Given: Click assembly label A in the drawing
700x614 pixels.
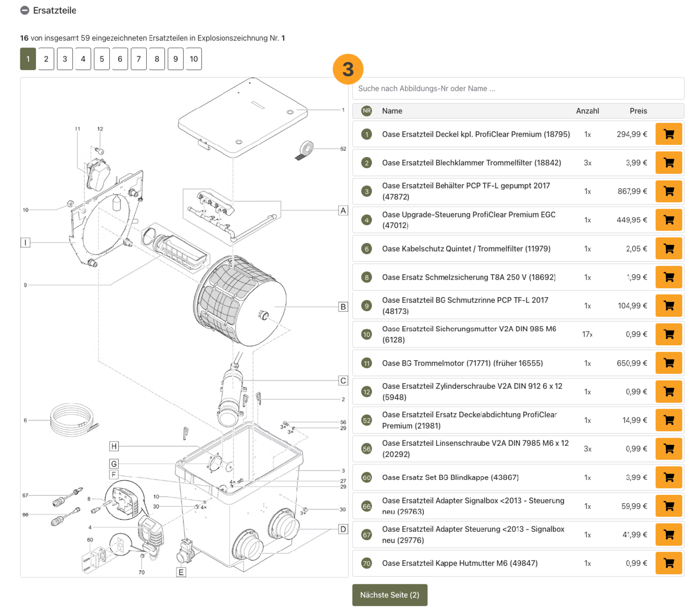Looking at the screenshot, I should coord(343,211).
